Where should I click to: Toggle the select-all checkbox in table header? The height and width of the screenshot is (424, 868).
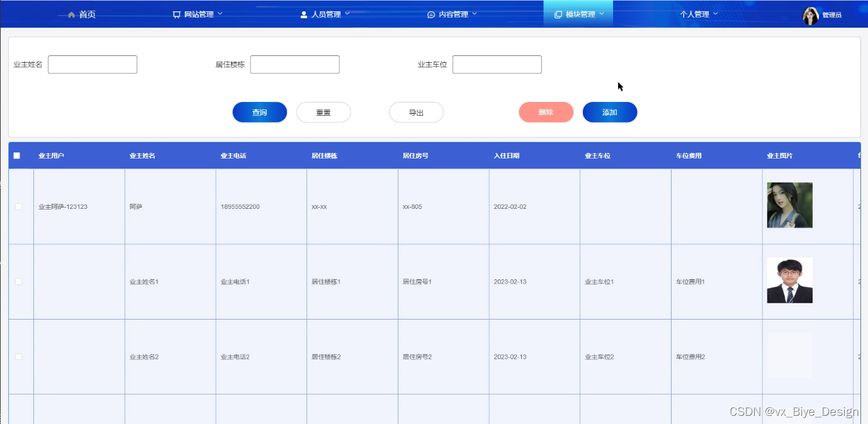[x=17, y=155]
